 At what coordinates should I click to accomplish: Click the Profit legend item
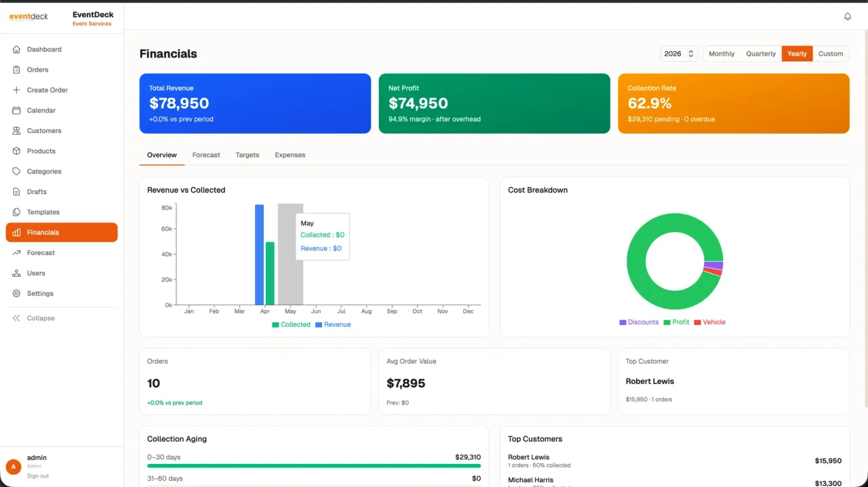[676, 322]
